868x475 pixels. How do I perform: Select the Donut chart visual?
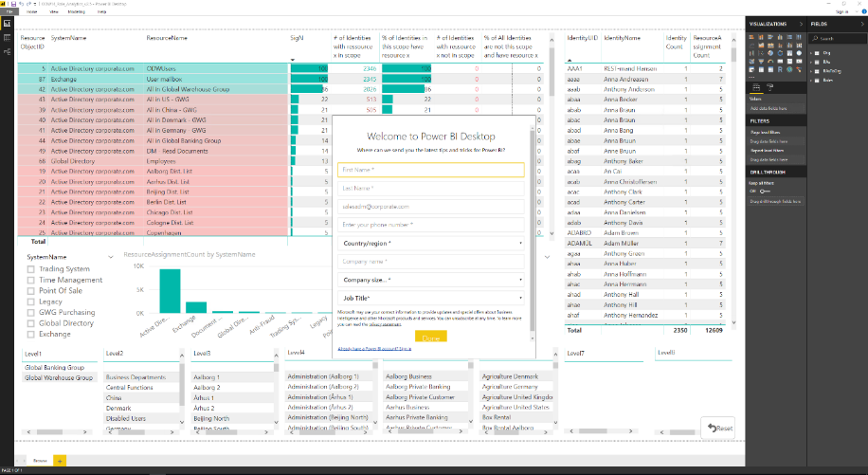(x=780, y=53)
